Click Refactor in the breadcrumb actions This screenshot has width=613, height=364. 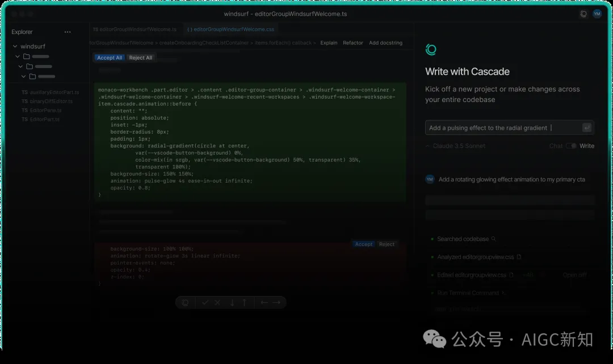[x=352, y=43]
